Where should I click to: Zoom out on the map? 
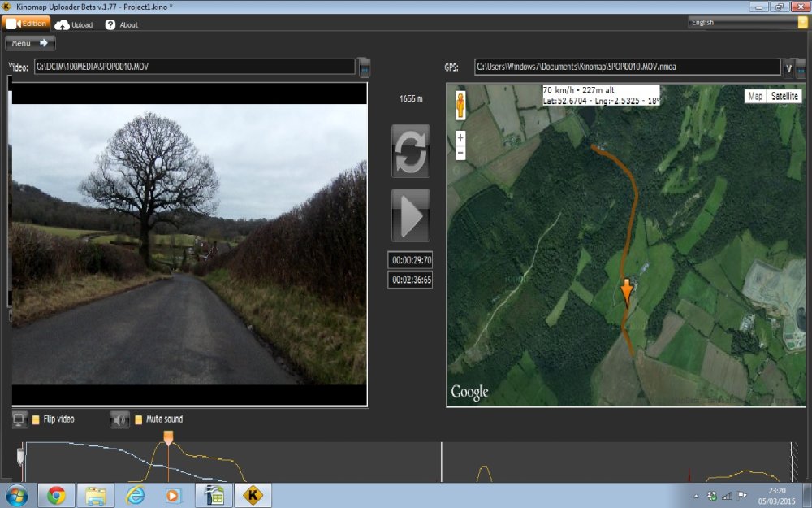coord(460,152)
